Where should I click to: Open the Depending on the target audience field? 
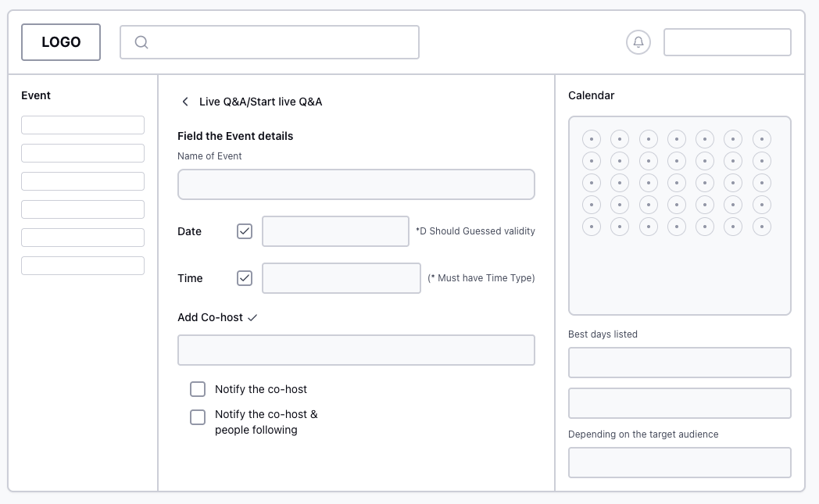[x=679, y=463]
